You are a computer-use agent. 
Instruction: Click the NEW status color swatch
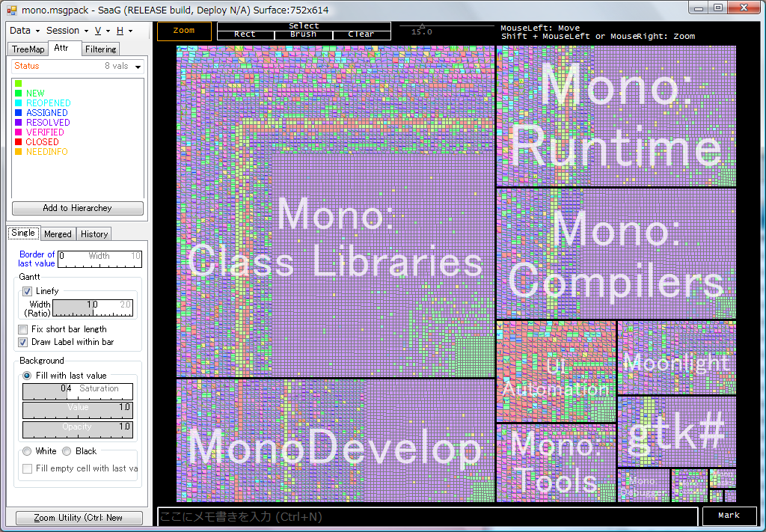[19, 94]
